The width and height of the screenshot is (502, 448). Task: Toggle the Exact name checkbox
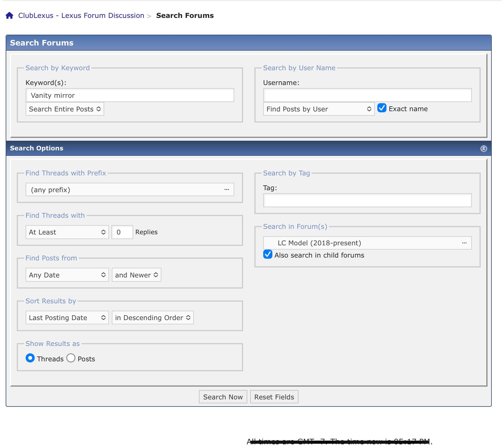(x=382, y=108)
